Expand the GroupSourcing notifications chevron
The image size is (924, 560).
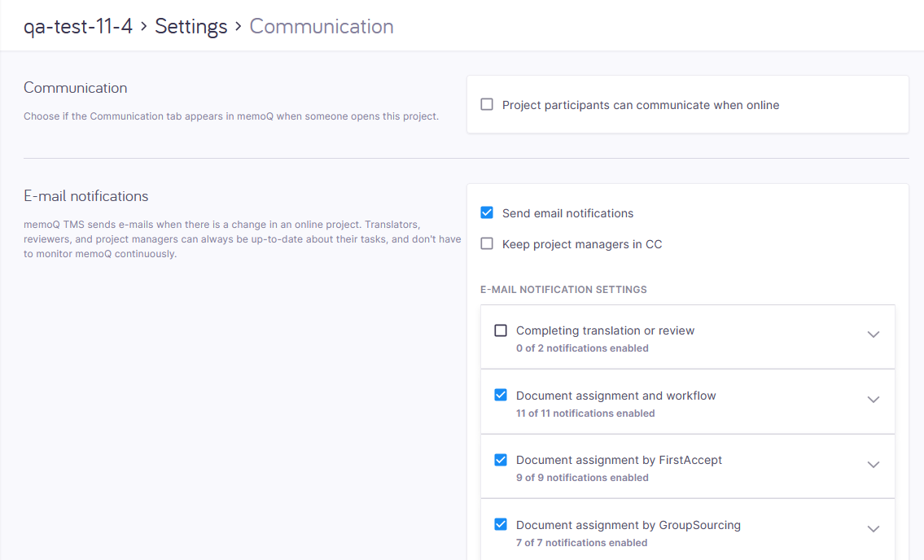[873, 529]
